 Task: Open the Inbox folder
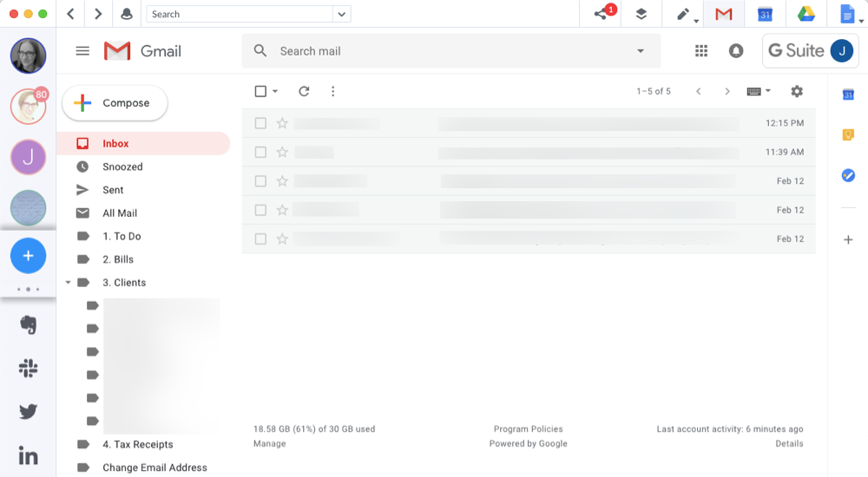144,143
